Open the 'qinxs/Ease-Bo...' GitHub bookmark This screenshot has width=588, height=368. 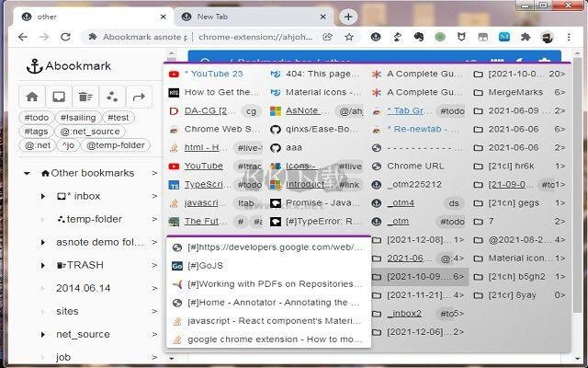click(316, 129)
